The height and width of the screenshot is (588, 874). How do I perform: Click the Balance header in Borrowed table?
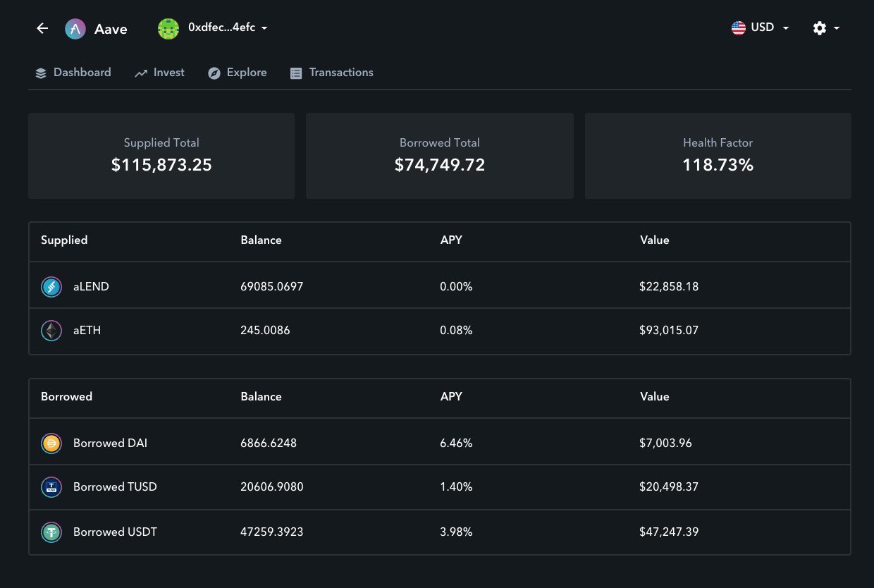261,396
